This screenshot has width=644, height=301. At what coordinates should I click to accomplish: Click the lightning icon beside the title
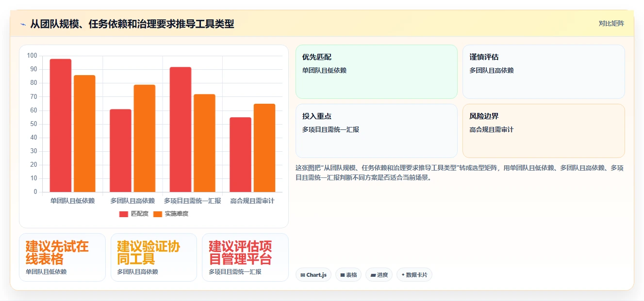tap(23, 24)
